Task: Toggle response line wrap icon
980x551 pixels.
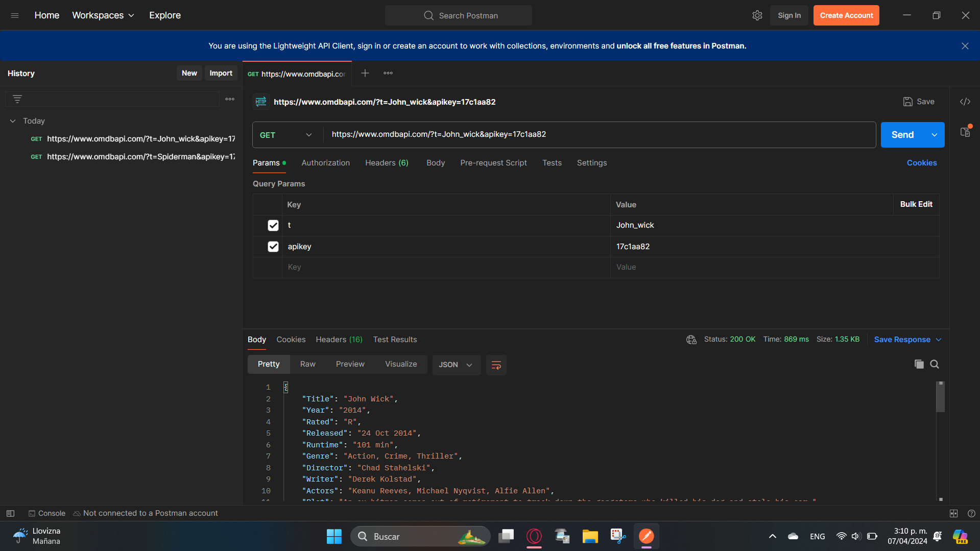Action: (496, 365)
